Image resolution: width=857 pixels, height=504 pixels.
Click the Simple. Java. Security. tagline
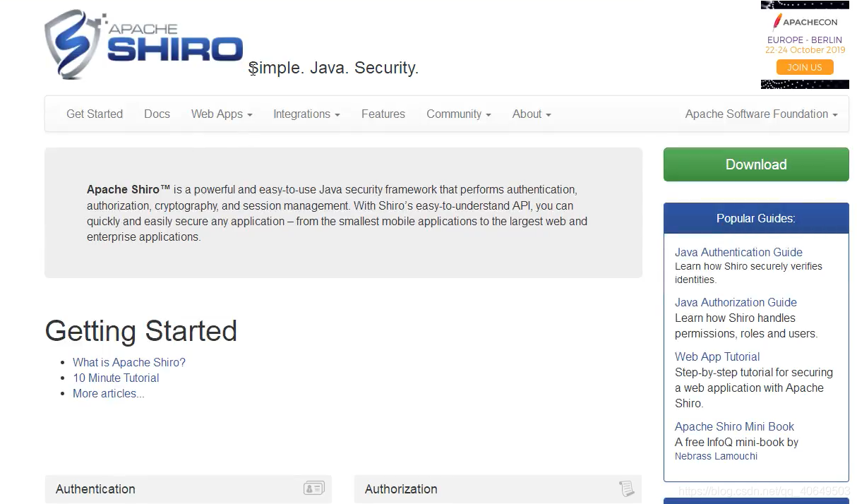[334, 68]
